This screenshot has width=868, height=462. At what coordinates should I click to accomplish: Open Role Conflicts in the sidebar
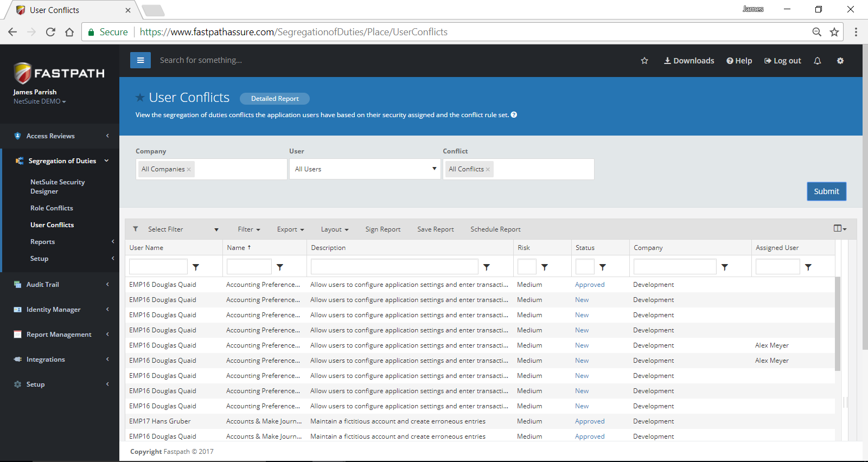point(52,208)
